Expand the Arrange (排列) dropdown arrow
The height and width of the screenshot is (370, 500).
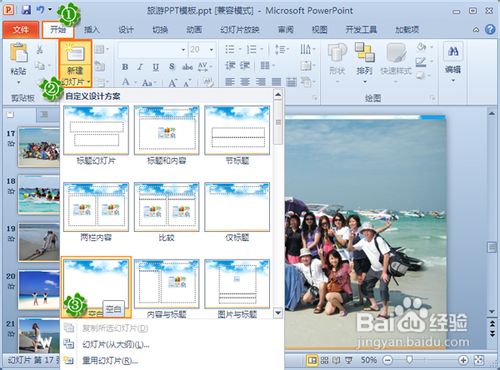click(x=365, y=82)
